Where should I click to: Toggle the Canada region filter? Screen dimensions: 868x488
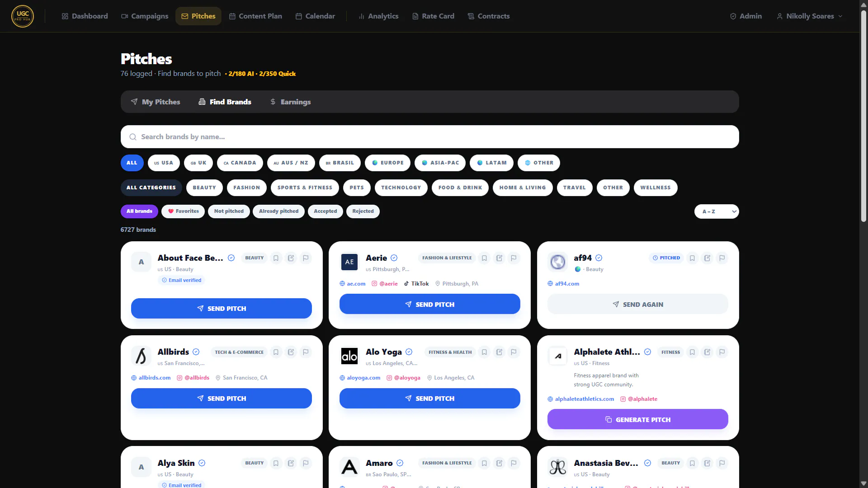pos(240,163)
